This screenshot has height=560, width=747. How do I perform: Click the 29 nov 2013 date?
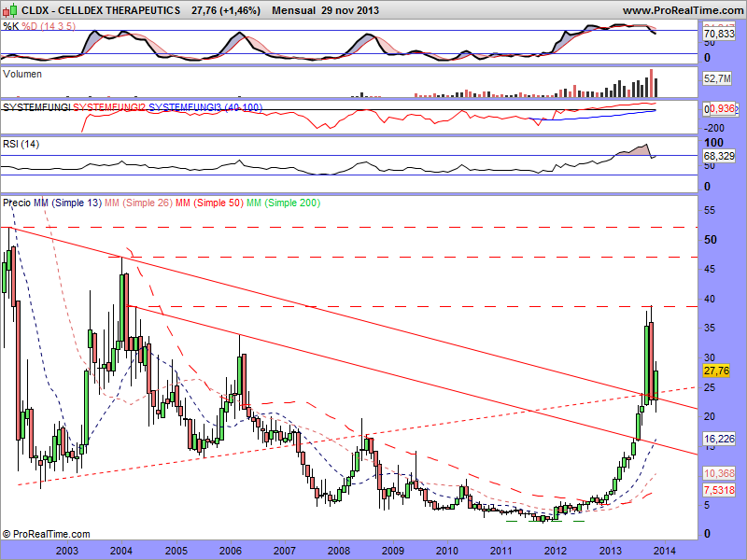[x=350, y=10]
